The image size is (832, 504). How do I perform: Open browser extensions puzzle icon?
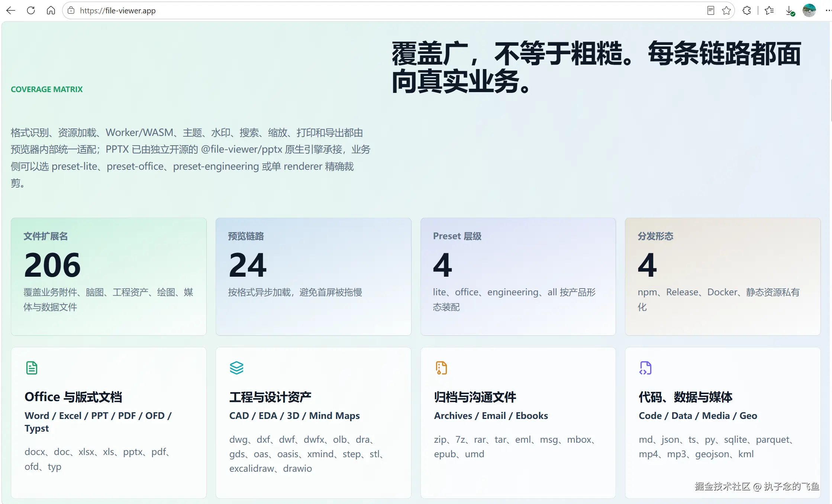[746, 10]
